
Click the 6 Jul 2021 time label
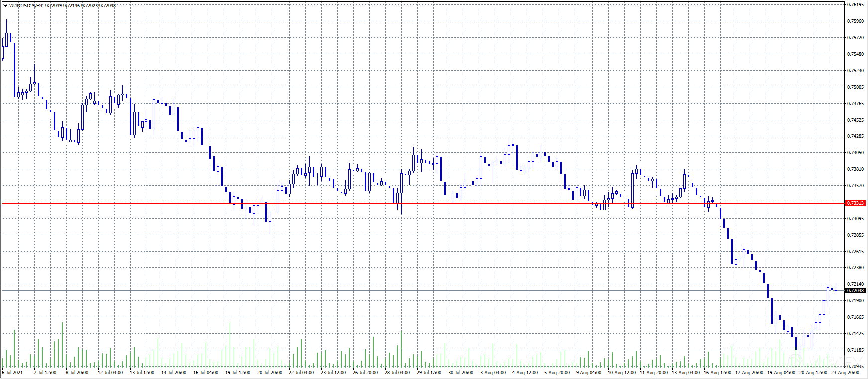click(13, 373)
